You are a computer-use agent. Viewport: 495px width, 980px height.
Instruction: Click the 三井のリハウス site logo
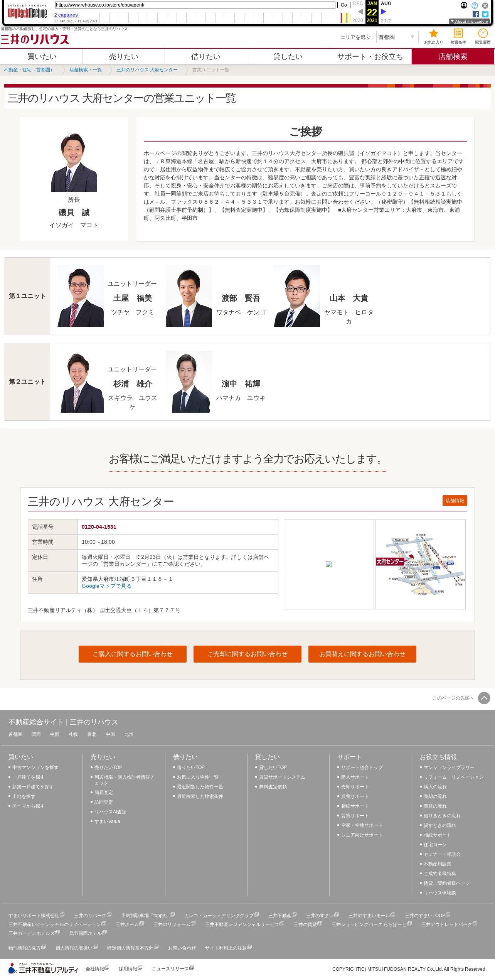click(35, 39)
